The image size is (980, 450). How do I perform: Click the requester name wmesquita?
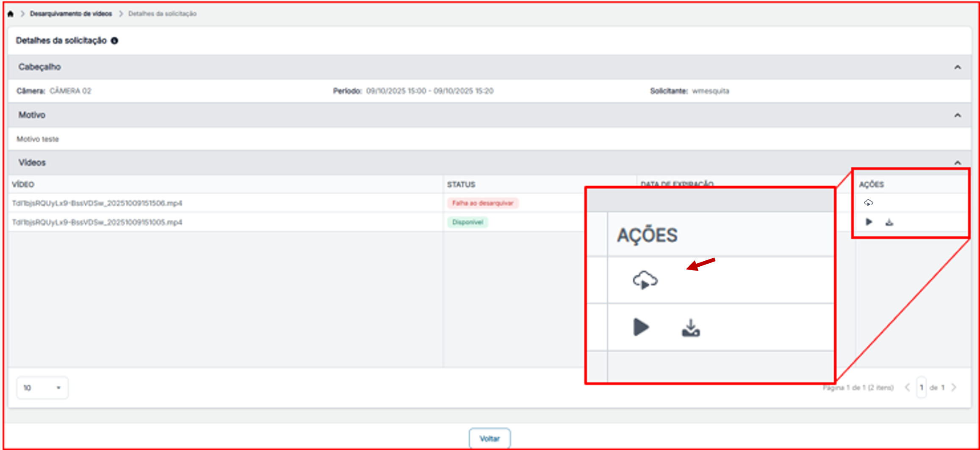coord(711,91)
